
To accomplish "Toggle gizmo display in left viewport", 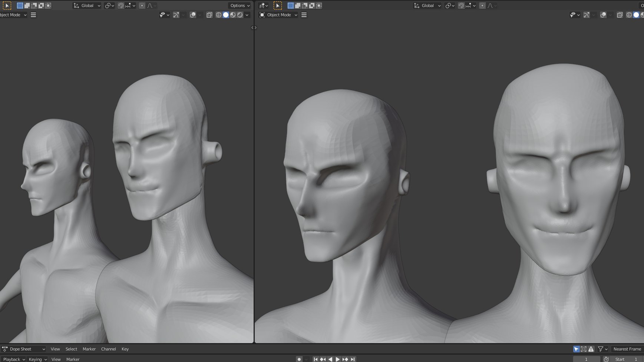I will coord(176,15).
